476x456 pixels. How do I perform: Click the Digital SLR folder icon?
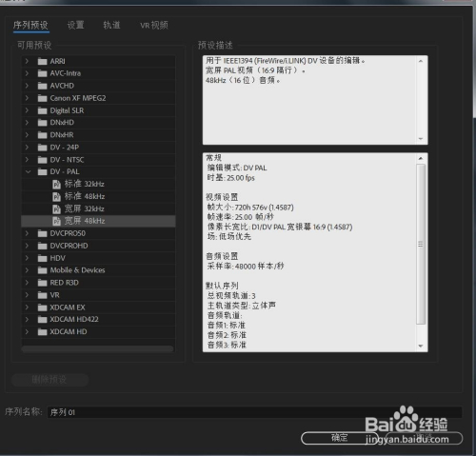click(42, 110)
